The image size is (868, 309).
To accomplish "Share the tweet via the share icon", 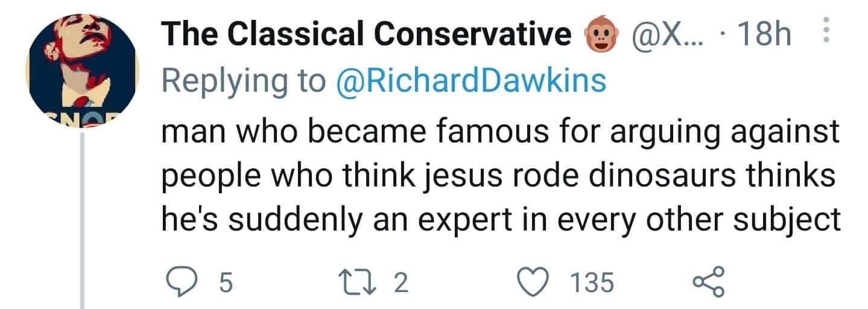I will pos(707,282).
